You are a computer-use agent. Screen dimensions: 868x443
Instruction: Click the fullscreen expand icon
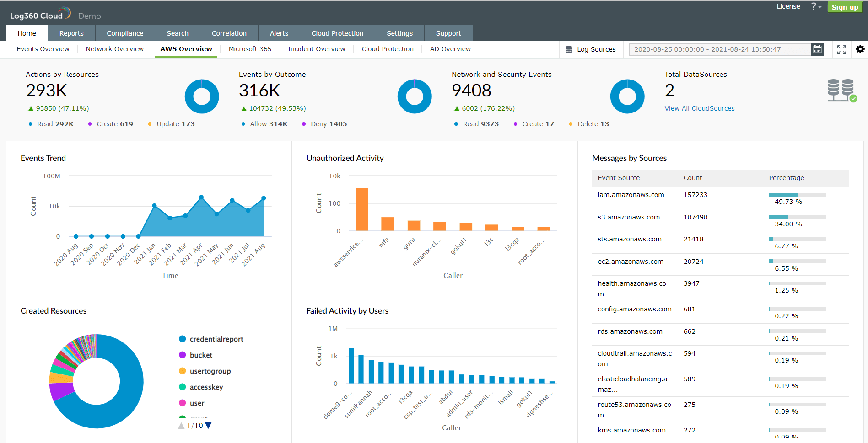pyautogui.click(x=841, y=49)
